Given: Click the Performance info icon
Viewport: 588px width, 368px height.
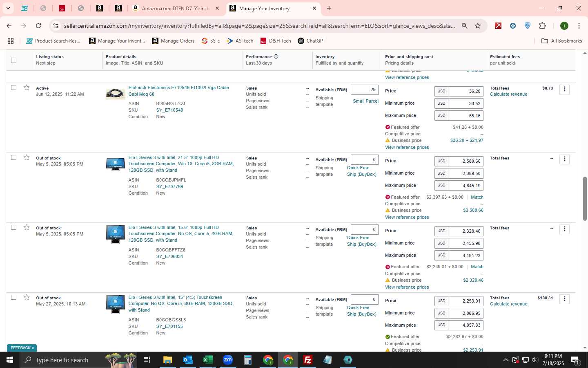Looking at the screenshot, I should click(276, 56).
